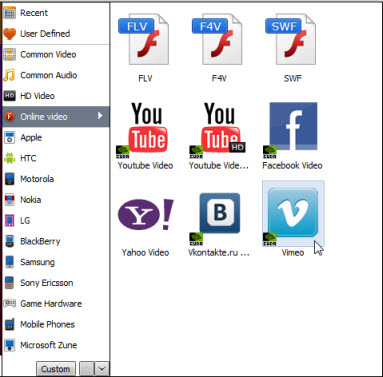Select the Vkontakte.ru profile icon

215,218
